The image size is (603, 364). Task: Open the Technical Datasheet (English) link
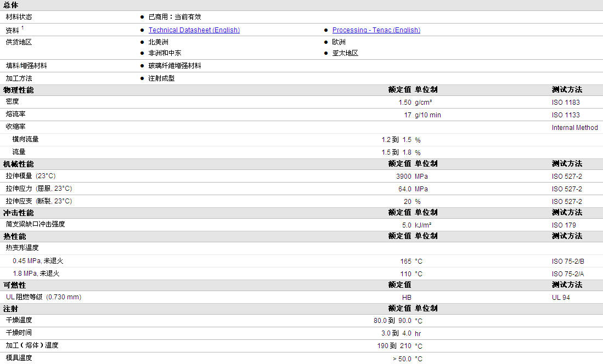pyautogui.click(x=194, y=30)
